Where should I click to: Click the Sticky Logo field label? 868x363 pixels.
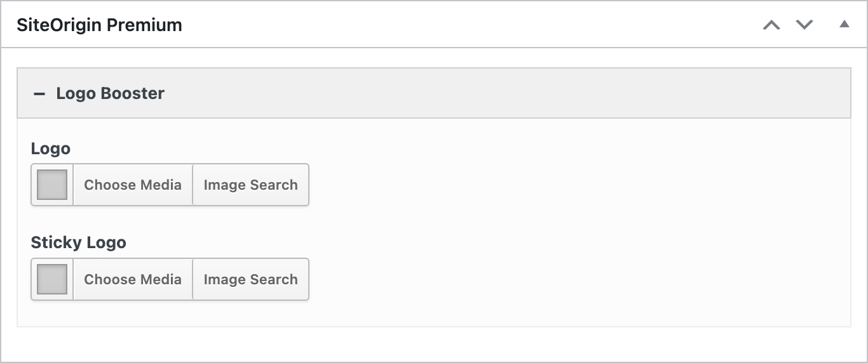(x=78, y=242)
